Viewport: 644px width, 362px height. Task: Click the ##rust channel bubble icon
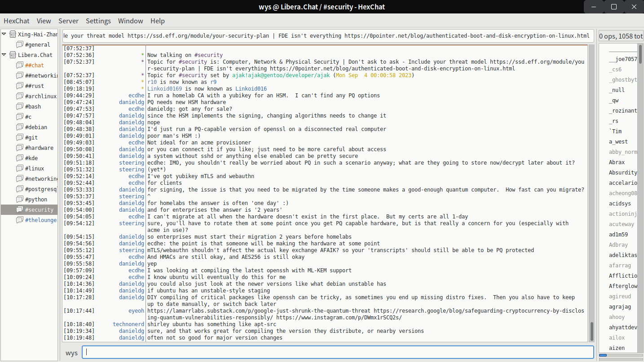click(x=19, y=86)
